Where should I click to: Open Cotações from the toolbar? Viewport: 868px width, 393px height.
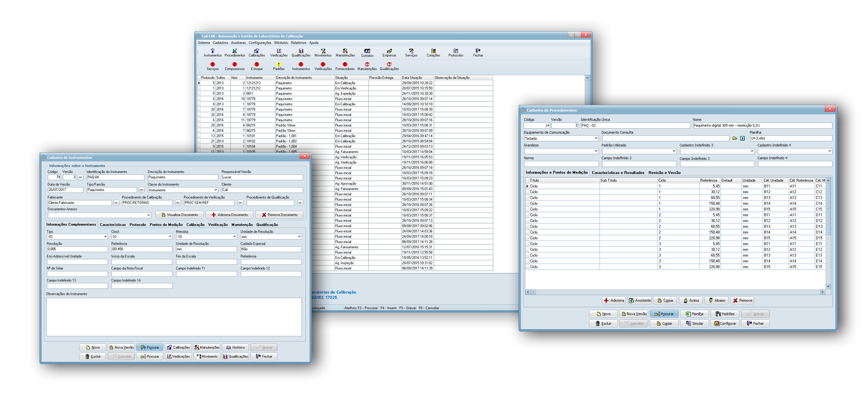tap(433, 52)
